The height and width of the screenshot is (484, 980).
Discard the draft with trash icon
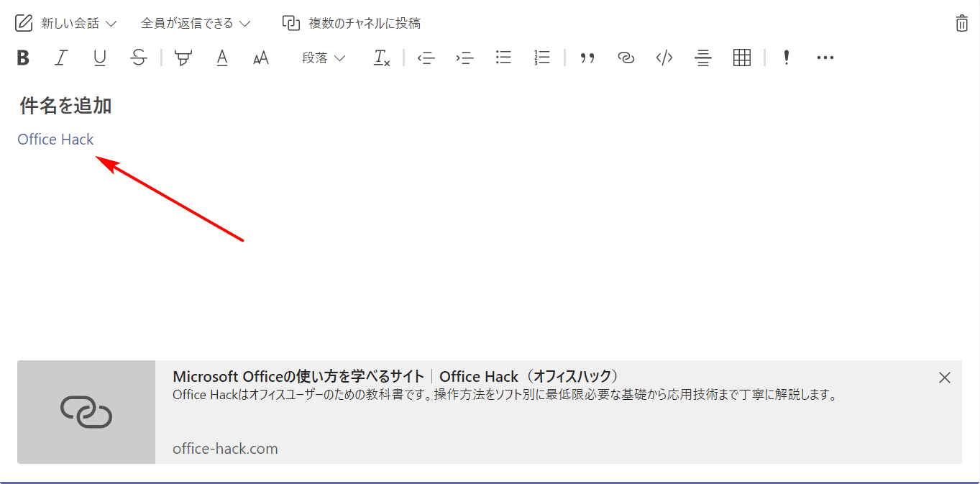tap(962, 23)
